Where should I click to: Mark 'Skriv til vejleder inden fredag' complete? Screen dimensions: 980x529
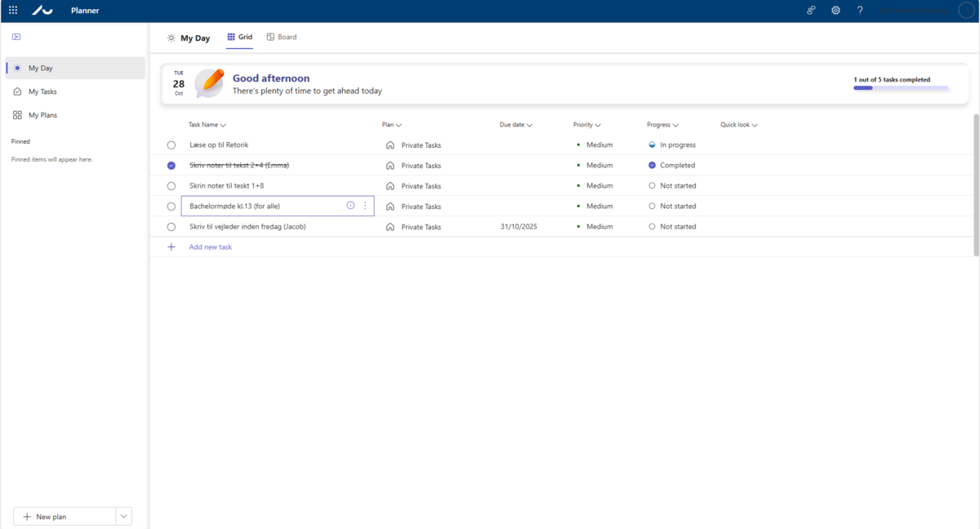(x=171, y=227)
